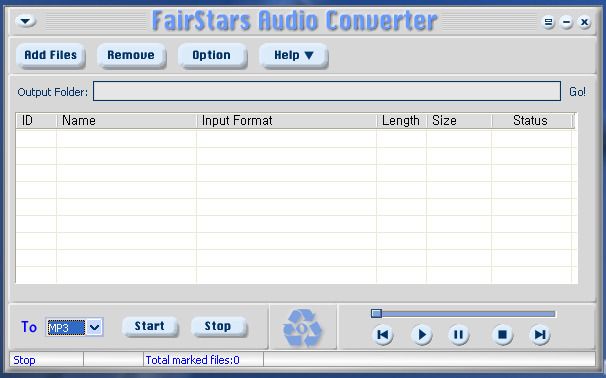Sort the list by Status column
The image size is (606, 378).
pos(531,121)
